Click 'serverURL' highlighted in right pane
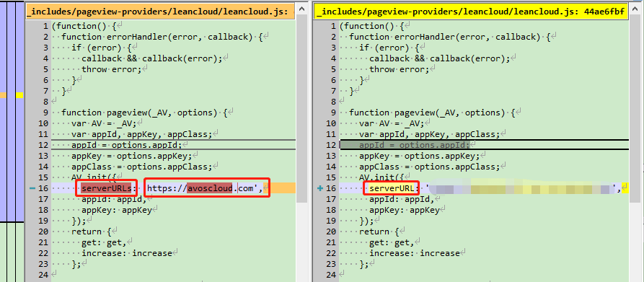The image size is (644, 282). [392, 188]
